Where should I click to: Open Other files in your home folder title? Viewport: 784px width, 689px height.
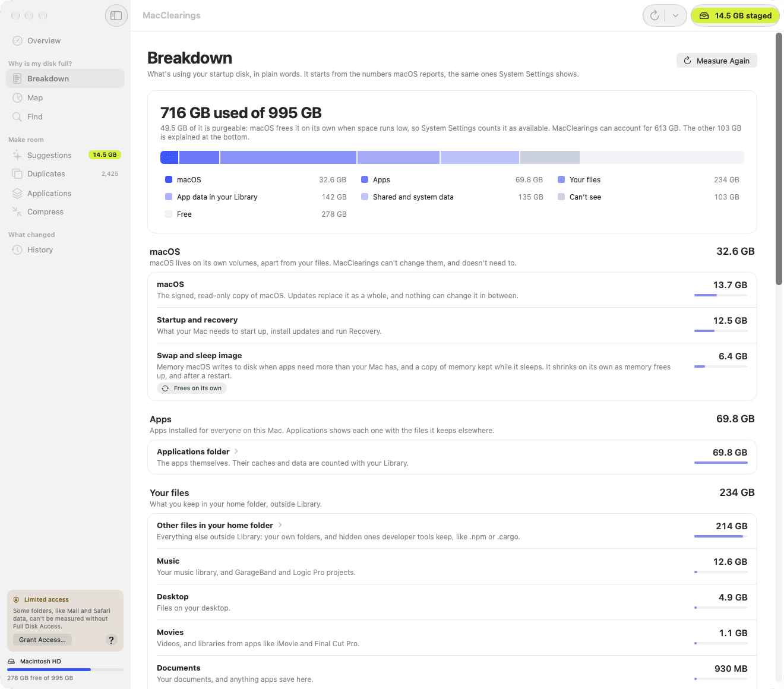click(x=215, y=526)
